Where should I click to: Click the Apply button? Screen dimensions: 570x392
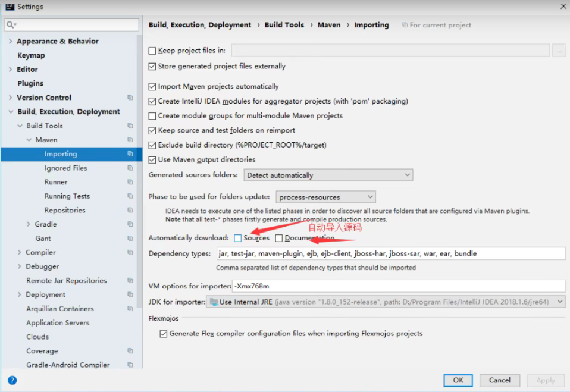(x=546, y=380)
